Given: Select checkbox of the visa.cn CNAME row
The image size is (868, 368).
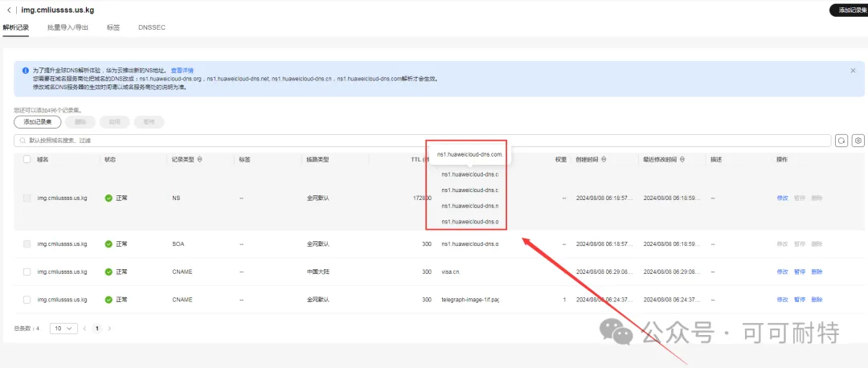Looking at the screenshot, I should [x=27, y=272].
